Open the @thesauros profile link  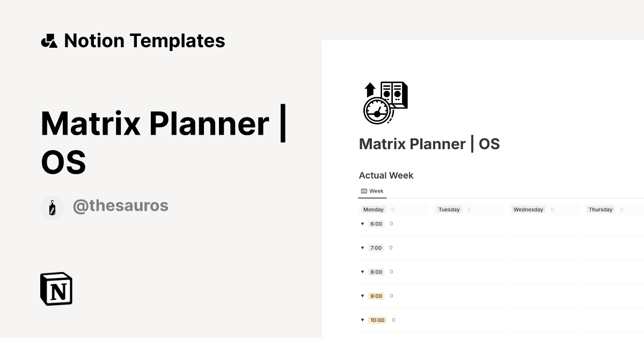click(x=121, y=206)
